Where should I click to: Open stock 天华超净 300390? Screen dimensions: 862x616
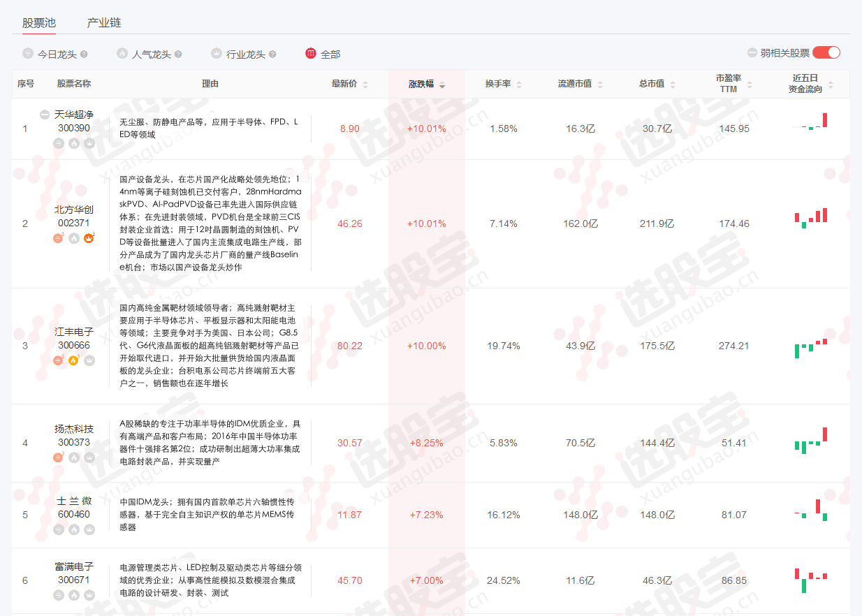[74, 121]
